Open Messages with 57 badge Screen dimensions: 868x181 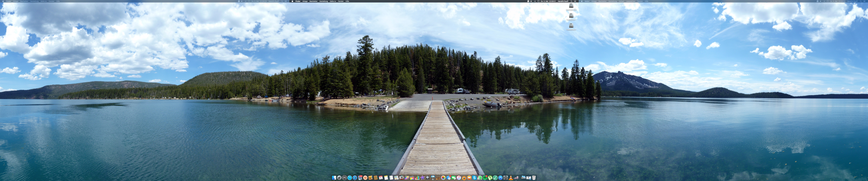(x=448, y=178)
